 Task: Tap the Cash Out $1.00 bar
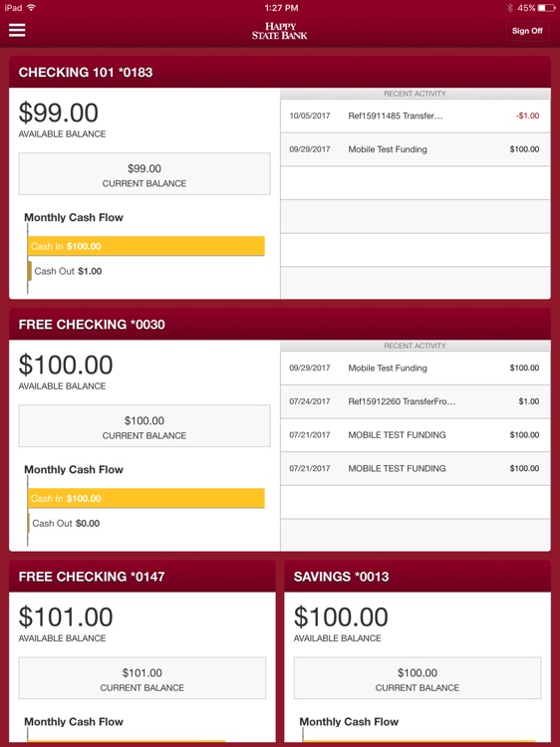pos(30,271)
